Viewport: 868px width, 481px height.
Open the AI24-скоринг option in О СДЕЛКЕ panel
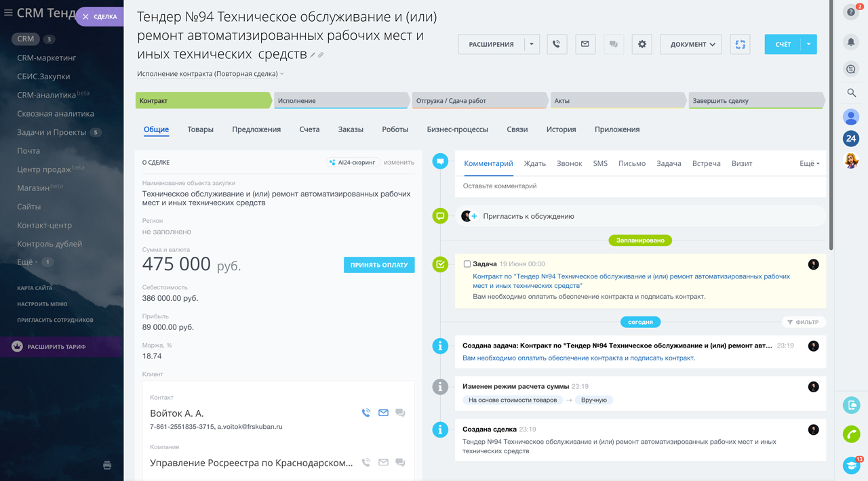pyautogui.click(x=353, y=162)
